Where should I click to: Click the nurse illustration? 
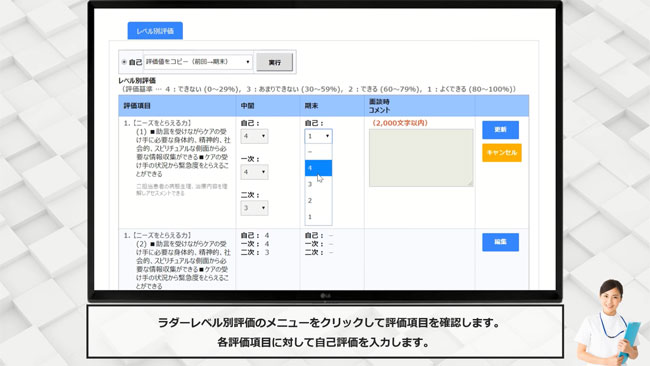609,322
